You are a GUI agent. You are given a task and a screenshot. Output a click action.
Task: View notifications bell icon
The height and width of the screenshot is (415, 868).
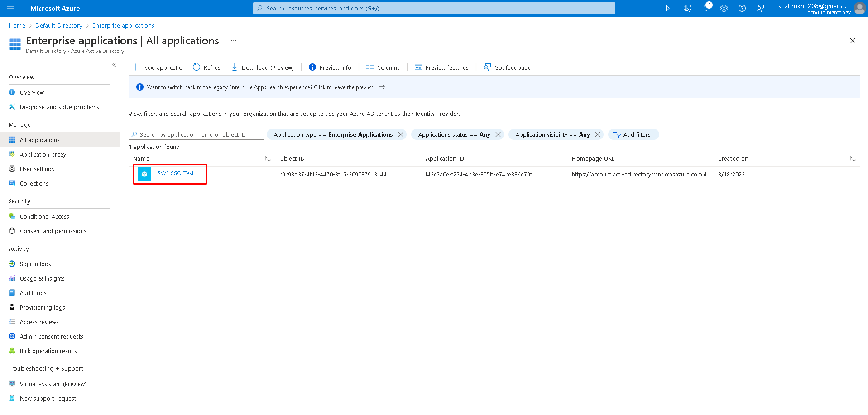(x=706, y=8)
